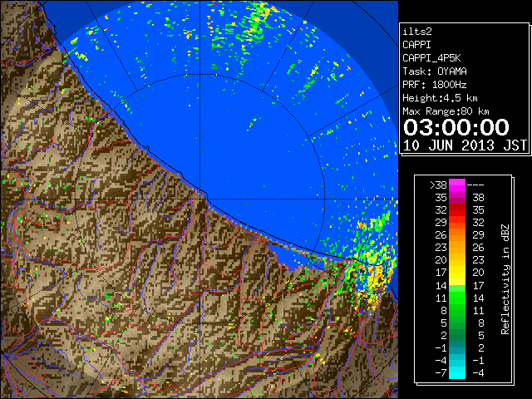Click the red 32 dBZ legend swatch

coord(457,210)
